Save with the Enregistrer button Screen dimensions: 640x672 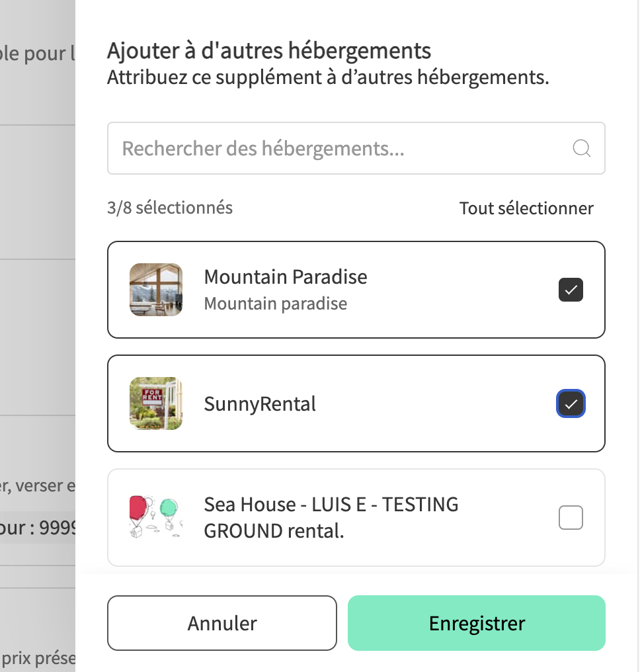[x=476, y=623]
